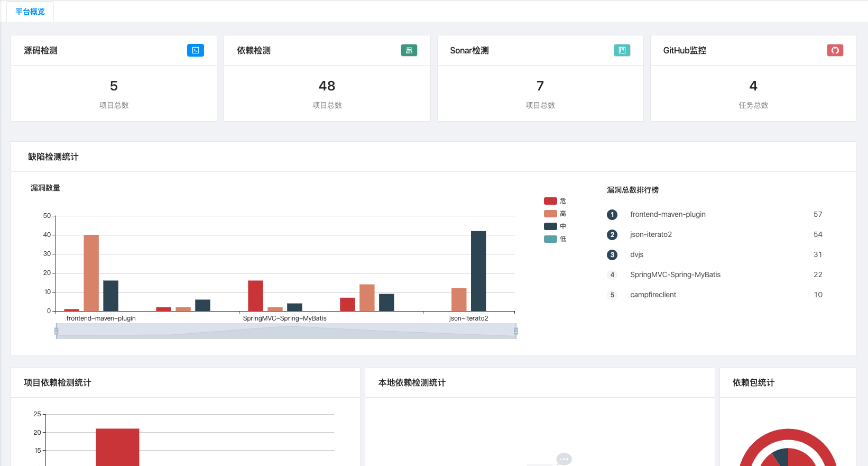Click the 缺陷检测统计 section title
Screen dimensions: 868x466
53,157
